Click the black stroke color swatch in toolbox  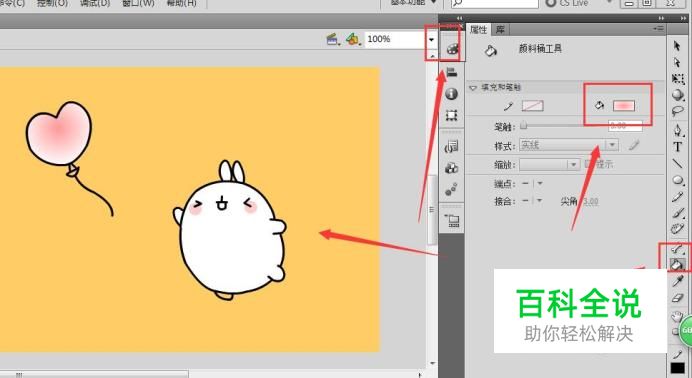point(678,368)
